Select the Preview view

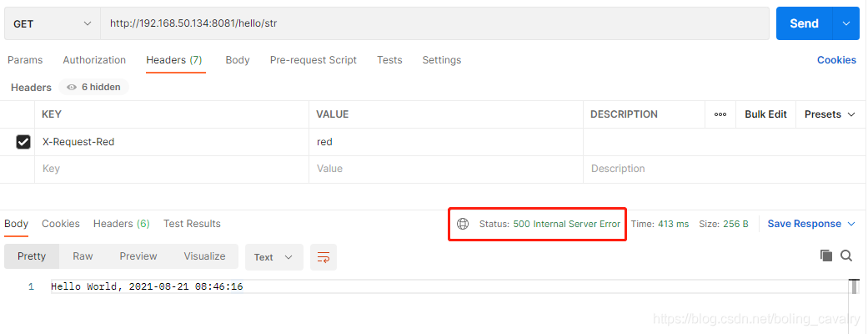pyautogui.click(x=138, y=256)
